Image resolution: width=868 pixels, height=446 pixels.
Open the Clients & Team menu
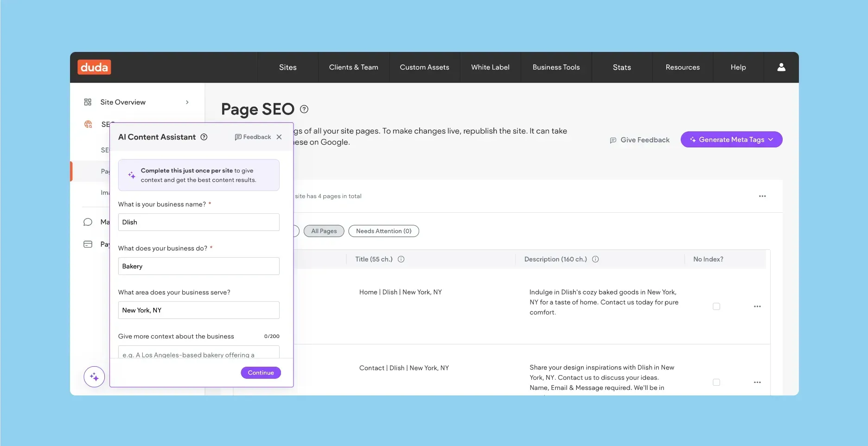point(354,67)
